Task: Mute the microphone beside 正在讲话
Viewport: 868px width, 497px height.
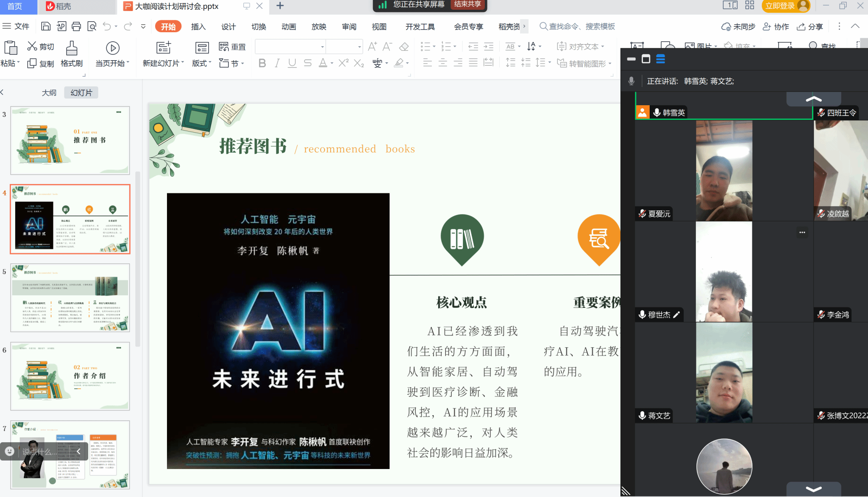Action: (632, 81)
